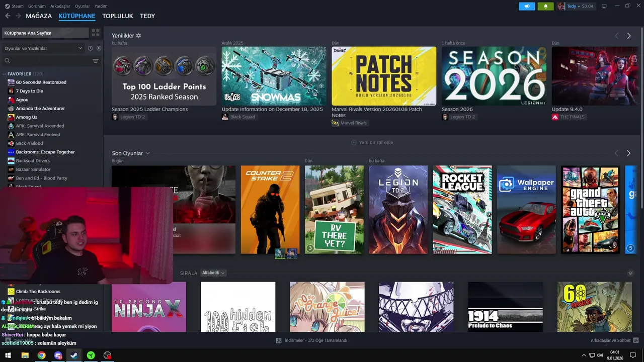This screenshot has width=644, height=362.
Task: Switch to KÜTÜPHANE tab
Action: point(77,16)
